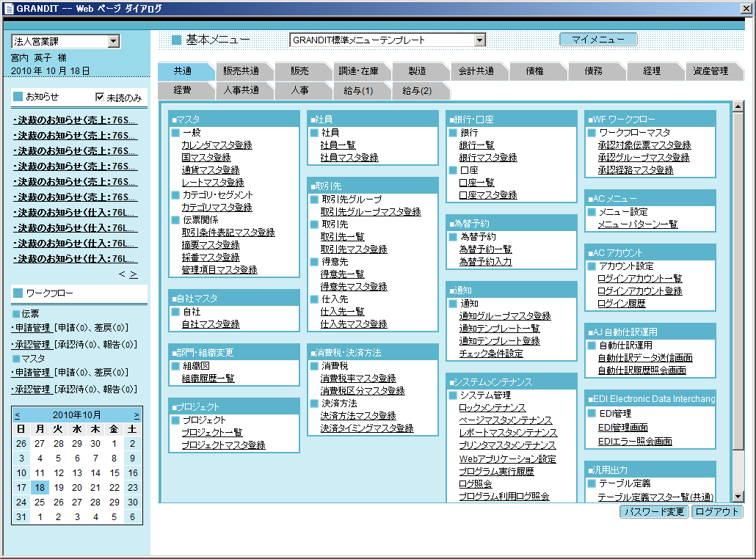Open the GRANDIT標準メニューテンプレート dropdown
The image size is (756, 559).
click(x=480, y=40)
